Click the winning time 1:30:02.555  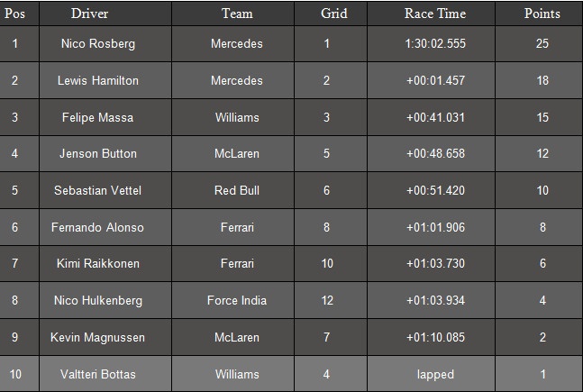click(x=435, y=43)
